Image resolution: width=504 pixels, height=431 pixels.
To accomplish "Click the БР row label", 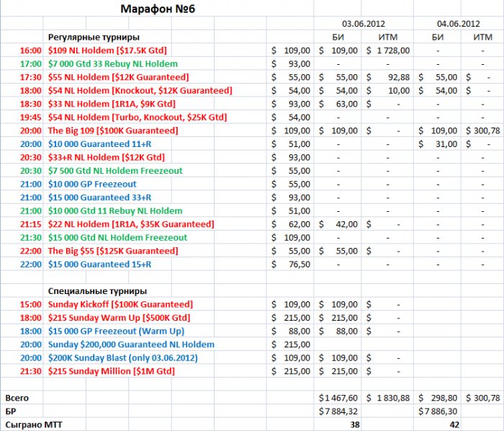I will [11, 412].
